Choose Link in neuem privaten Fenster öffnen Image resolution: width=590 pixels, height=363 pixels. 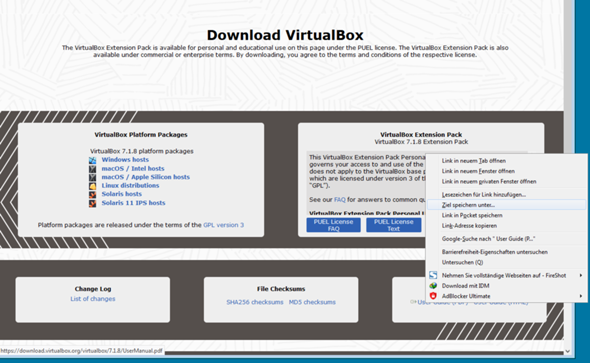pyautogui.click(x=507, y=181)
